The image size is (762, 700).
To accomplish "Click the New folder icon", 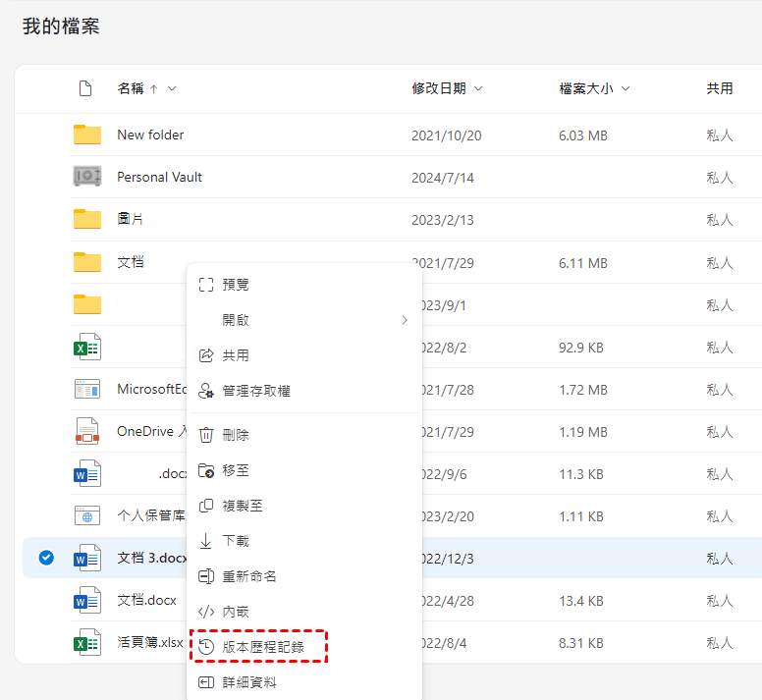I will (87, 135).
